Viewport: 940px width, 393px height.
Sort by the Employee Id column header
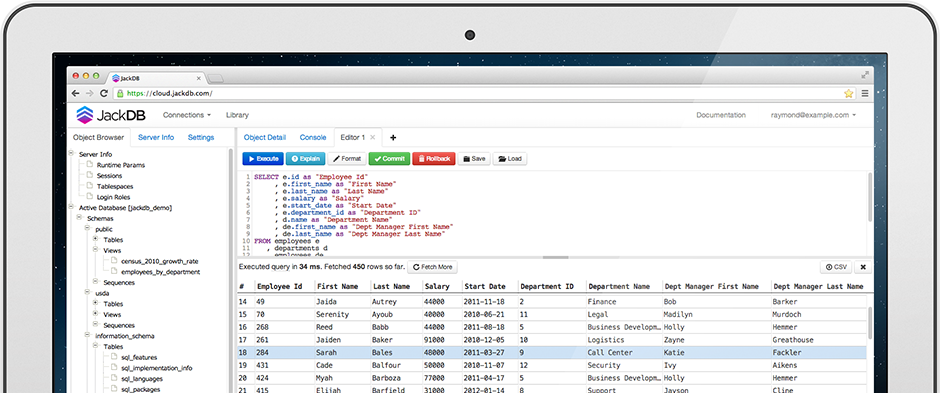pos(279,286)
